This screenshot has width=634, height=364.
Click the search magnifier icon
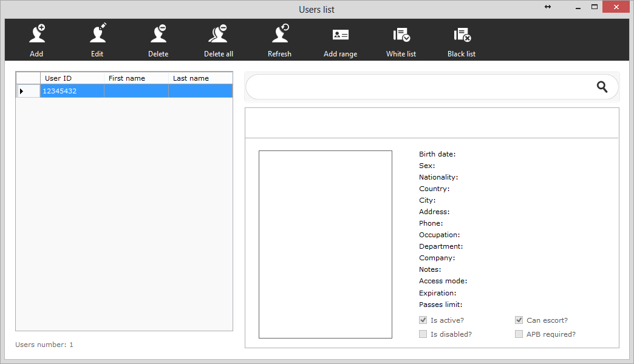[x=602, y=87]
